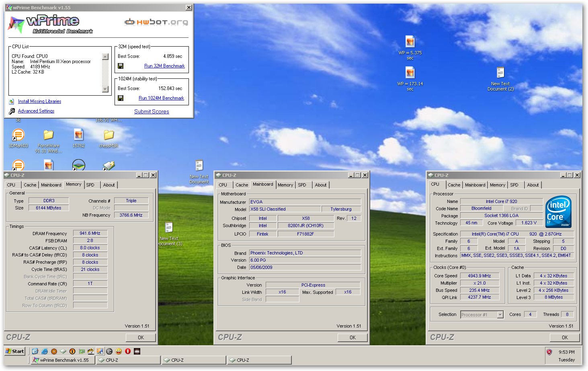Open the 'New Text Document' file above CPU-Z Mainboard
Screen dimensions: 588x371
pyautogui.click(x=199, y=172)
